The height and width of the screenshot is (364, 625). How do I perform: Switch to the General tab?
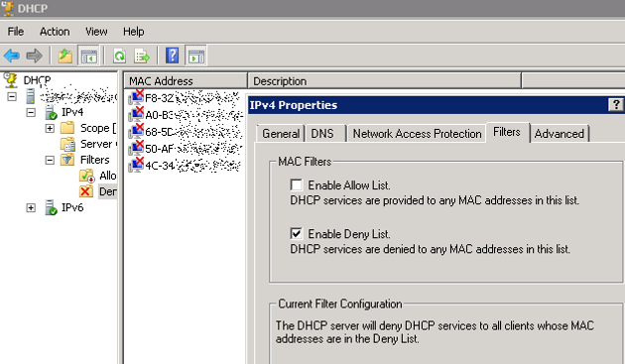point(281,134)
